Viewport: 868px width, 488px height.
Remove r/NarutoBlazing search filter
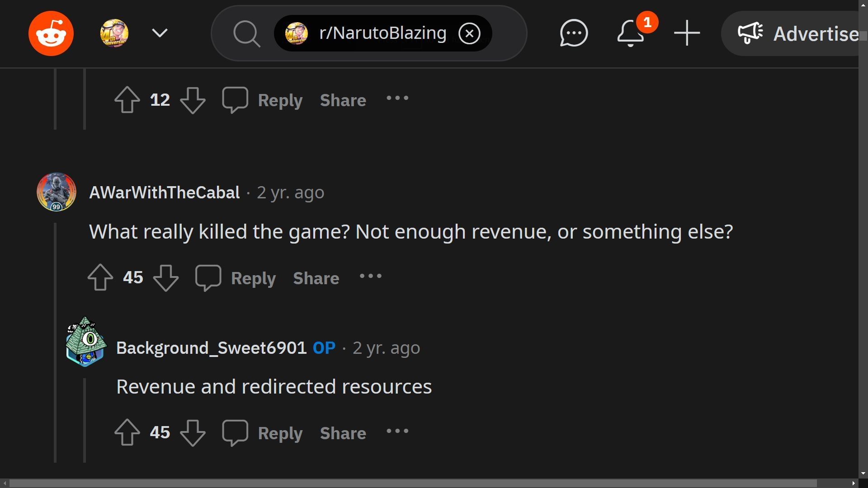point(469,33)
